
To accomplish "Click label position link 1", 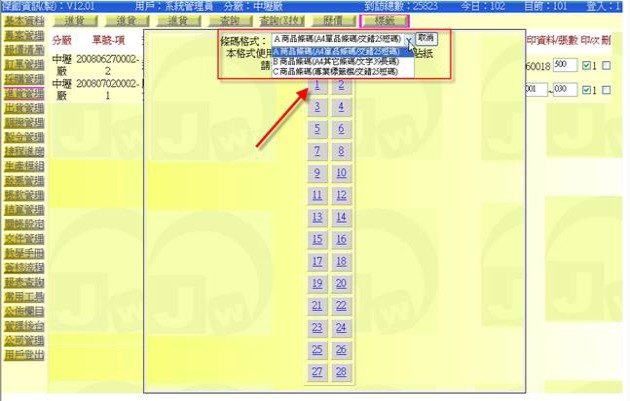I will pos(317,86).
